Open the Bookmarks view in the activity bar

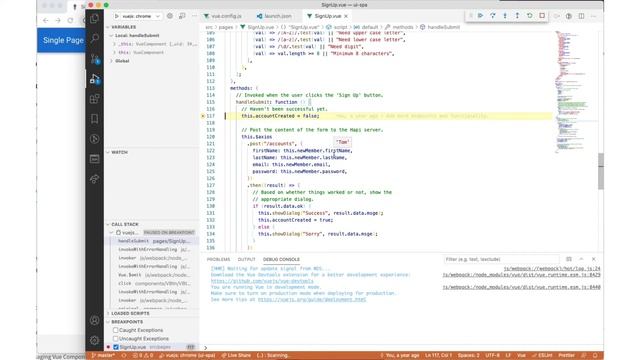click(94, 119)
